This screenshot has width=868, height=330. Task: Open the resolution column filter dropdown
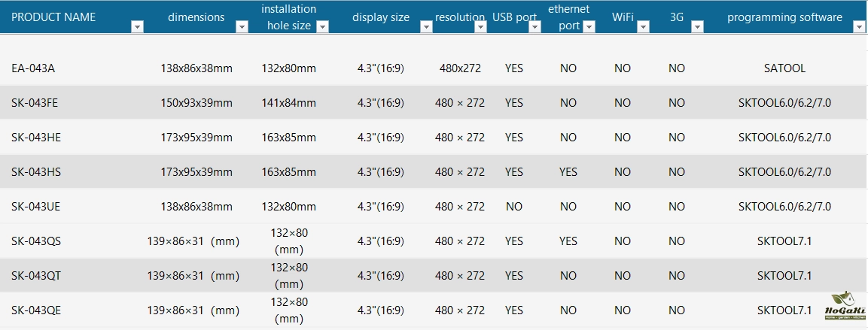pyautogui.click(x=481, y=27)
